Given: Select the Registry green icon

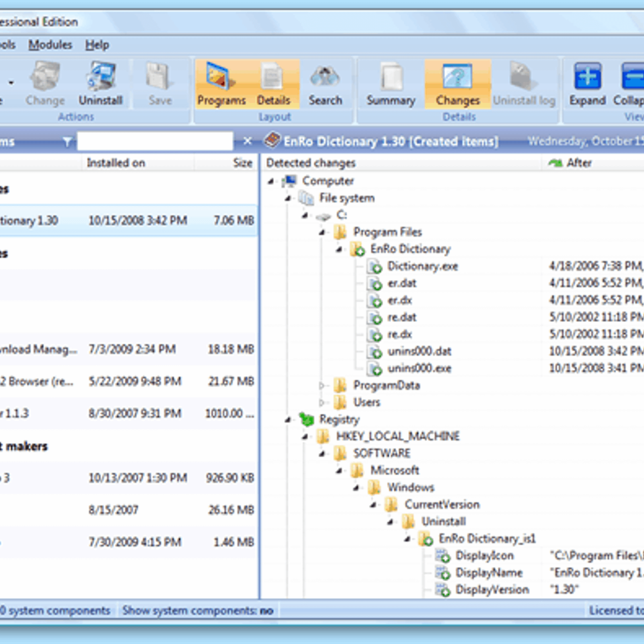Looking at the screenshot, I should [306, 420].
